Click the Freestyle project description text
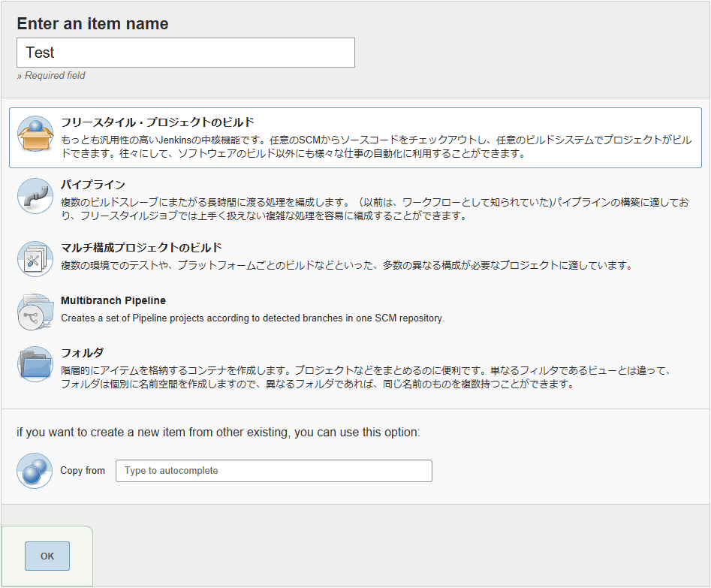 (376, 146)
